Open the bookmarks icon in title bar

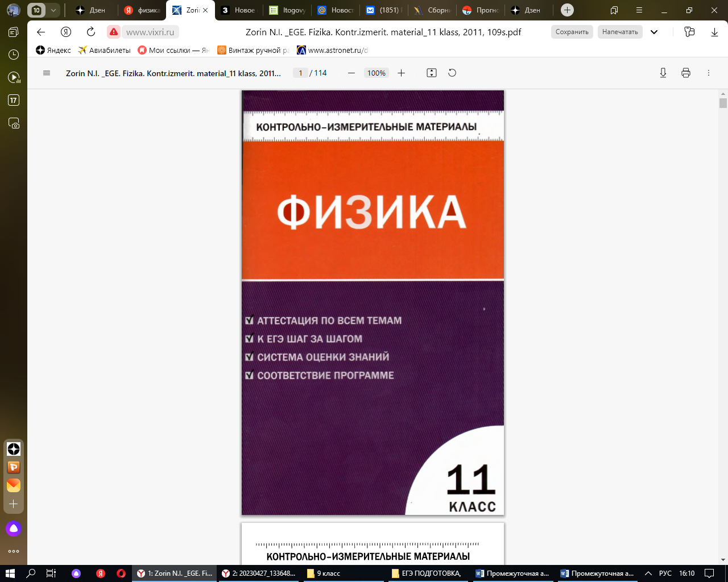pos(614,10)
